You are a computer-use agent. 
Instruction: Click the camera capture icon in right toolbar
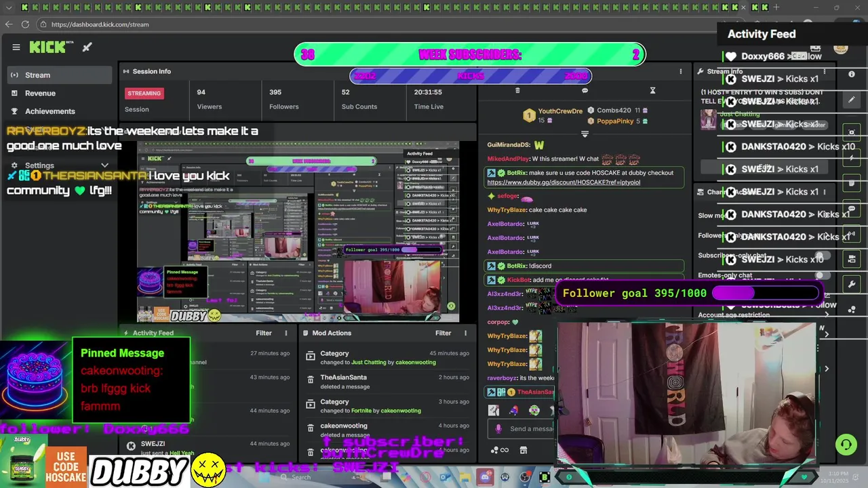852,131
